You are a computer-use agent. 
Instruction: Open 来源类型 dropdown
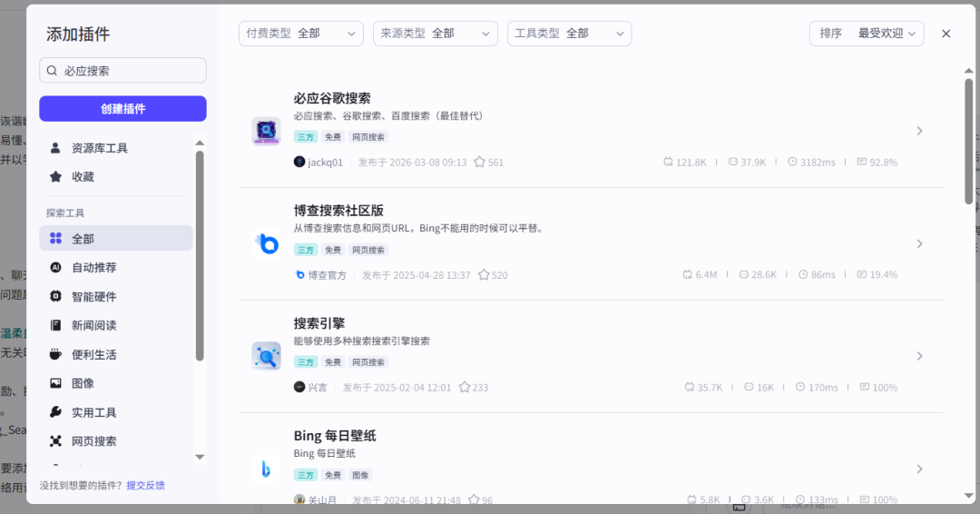coord(435,34)
